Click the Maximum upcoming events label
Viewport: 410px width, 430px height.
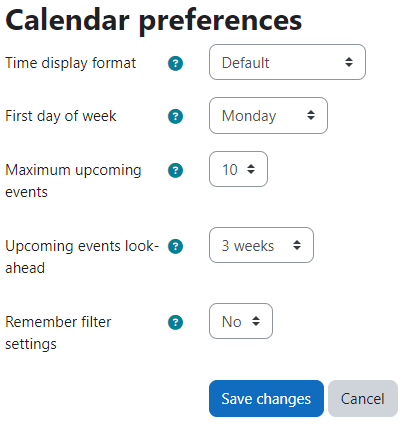73,181
